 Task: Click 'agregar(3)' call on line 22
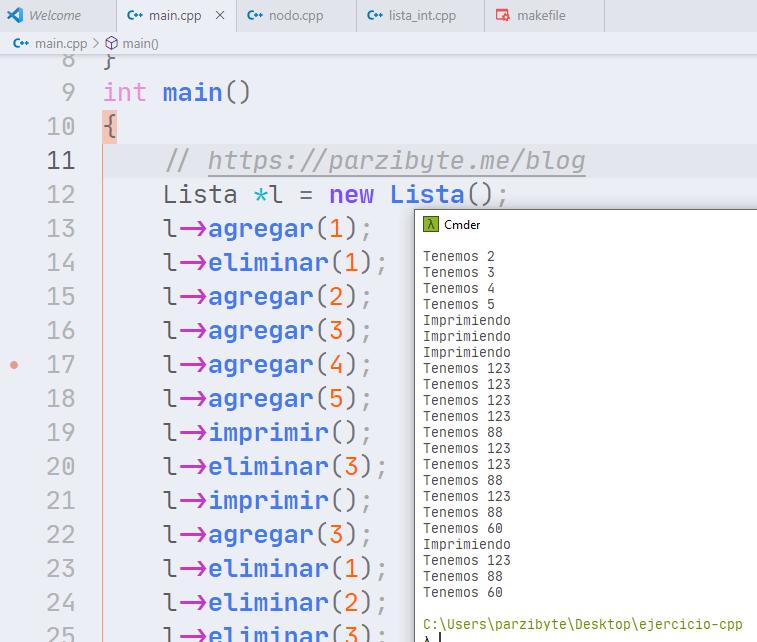tap(282, 535)
